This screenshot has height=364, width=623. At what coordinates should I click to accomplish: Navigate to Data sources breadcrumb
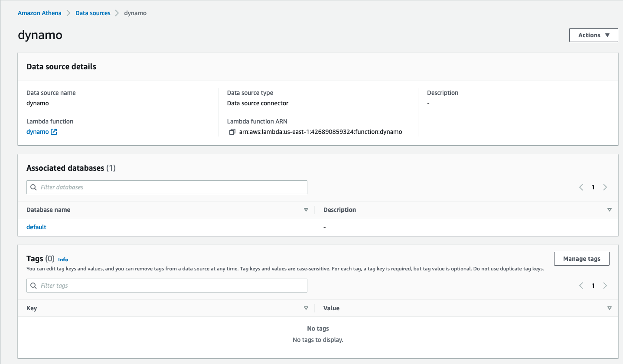pyautogui.click(x=93, y=13)
